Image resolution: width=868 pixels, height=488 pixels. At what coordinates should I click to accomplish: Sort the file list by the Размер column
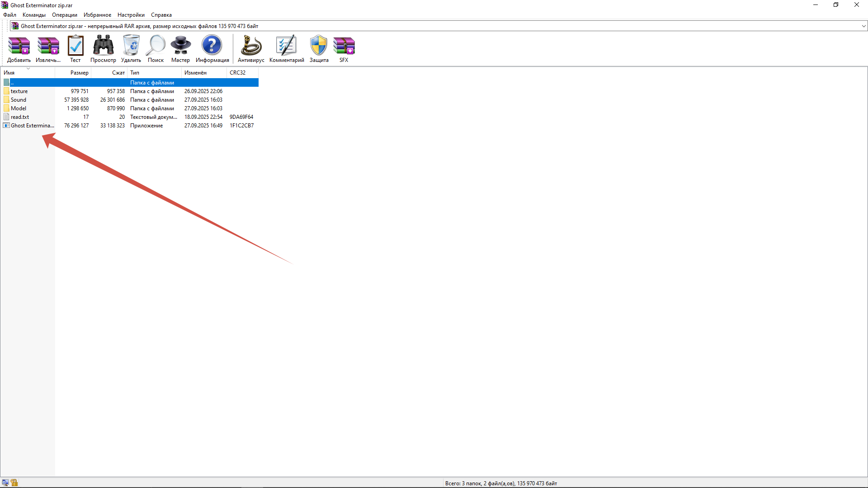tap(79, 73)
